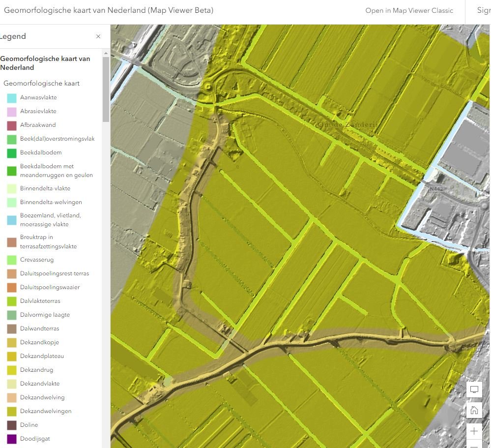This screenshot has width=491, height=448.
Task: Click the legend panel scrollbar
Action: (106, 89)
